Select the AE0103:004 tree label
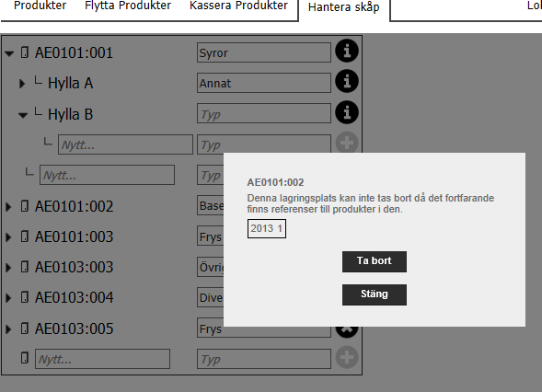542x392 pixels. tap(74, 297)
